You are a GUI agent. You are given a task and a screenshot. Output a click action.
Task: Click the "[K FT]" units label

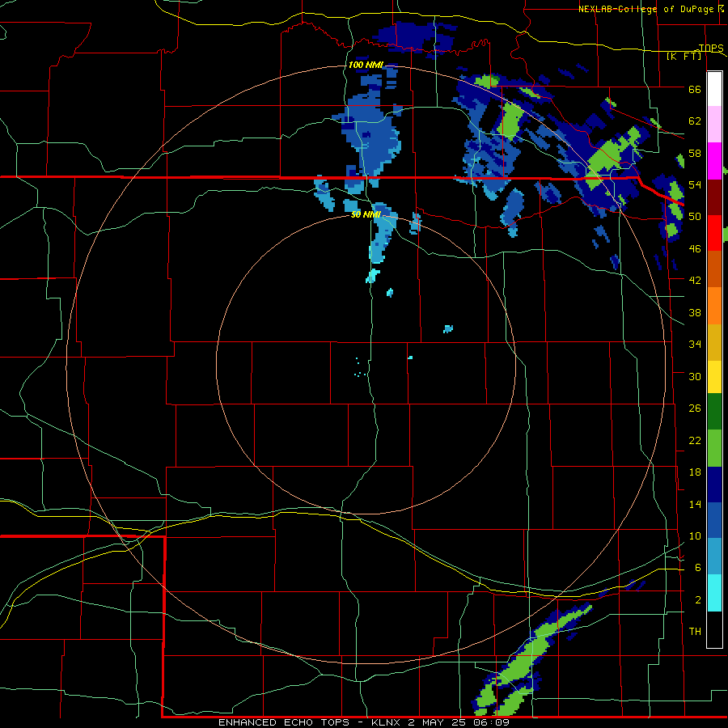click(684, 57)
